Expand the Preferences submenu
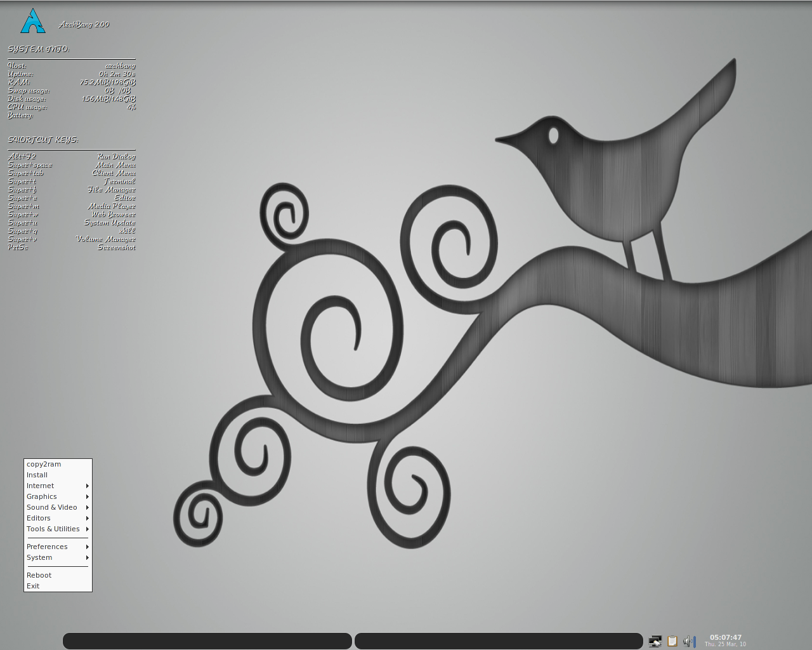 point(58,547)
